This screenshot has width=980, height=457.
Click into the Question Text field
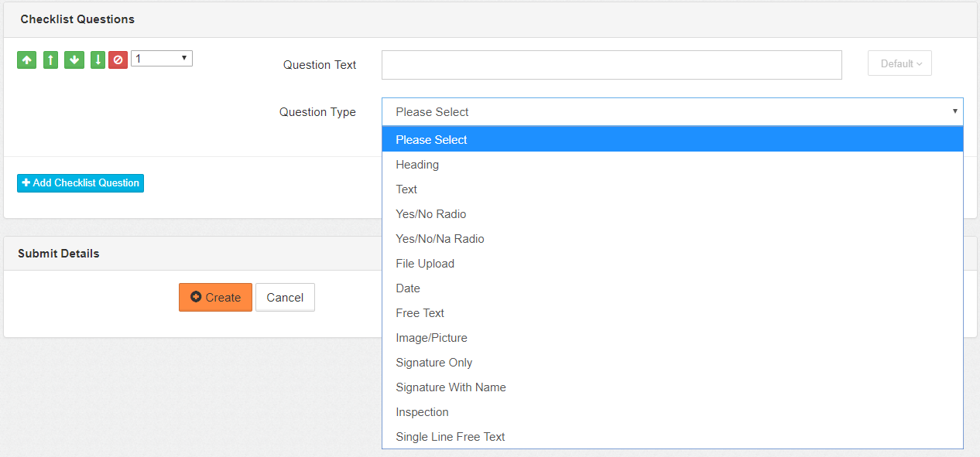coord(612,65)
